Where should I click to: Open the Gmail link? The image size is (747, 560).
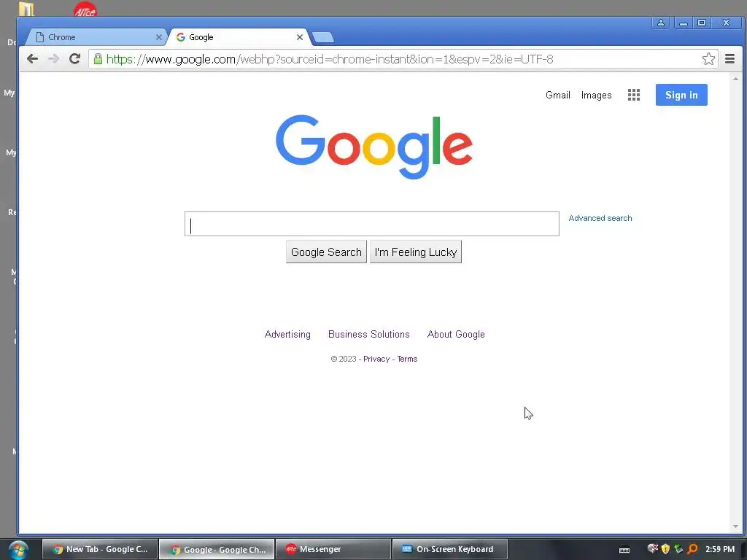click(558, 95)
